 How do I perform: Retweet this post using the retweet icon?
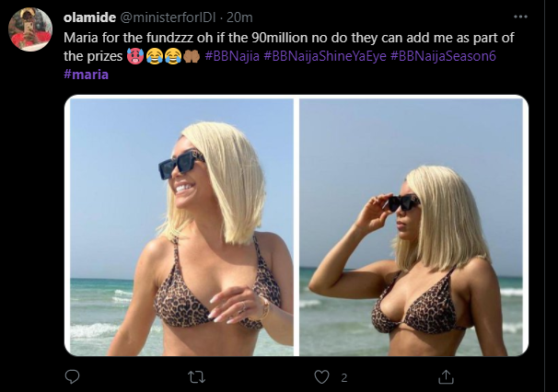pos(197,377)
